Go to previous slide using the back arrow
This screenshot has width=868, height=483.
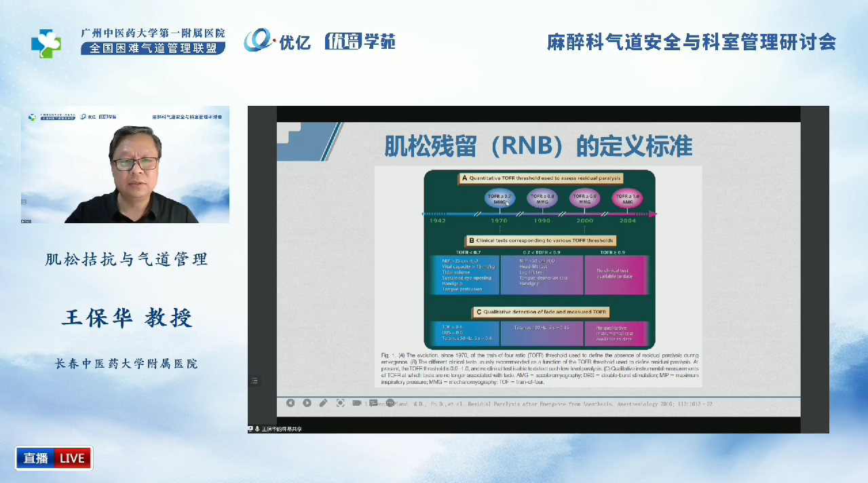click(x=290, y=403)
